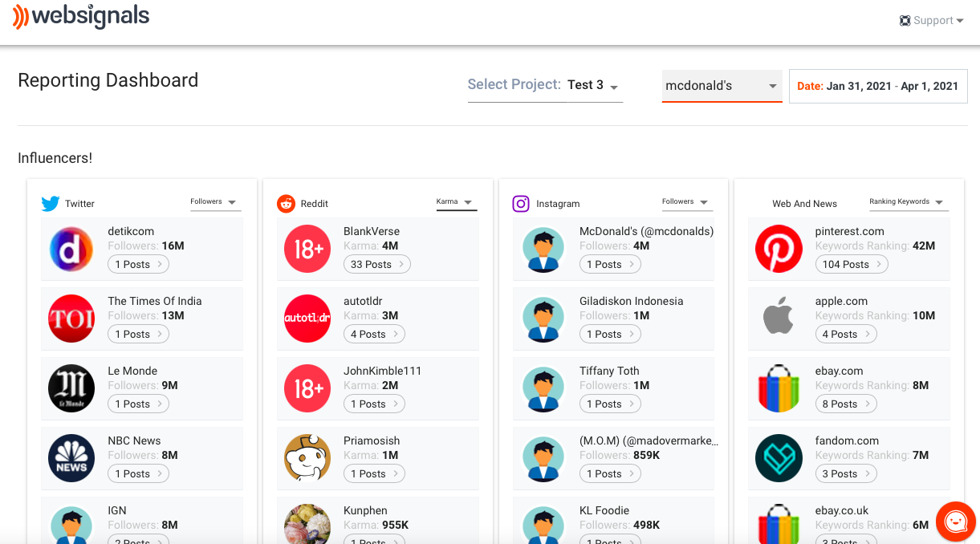Click the detikcom avatar
The width and height of the screenshot is (980, 544).
point(71,249)
